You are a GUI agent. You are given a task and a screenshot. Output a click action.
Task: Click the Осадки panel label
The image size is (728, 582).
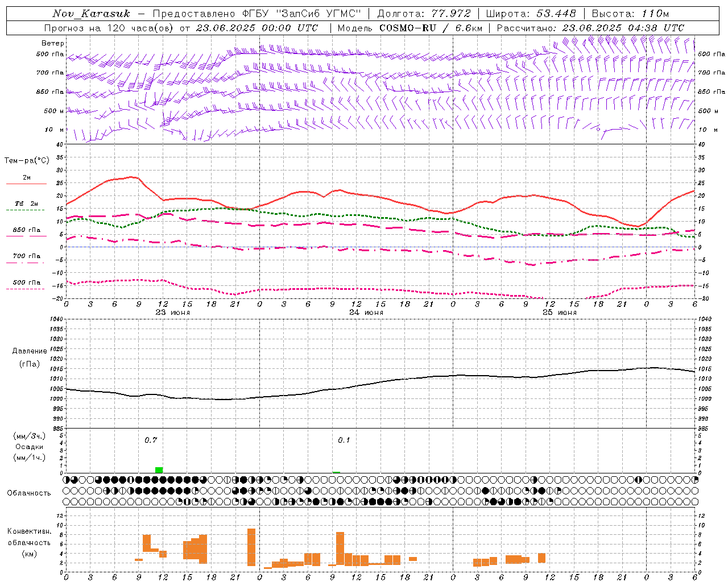coord(30,447)
